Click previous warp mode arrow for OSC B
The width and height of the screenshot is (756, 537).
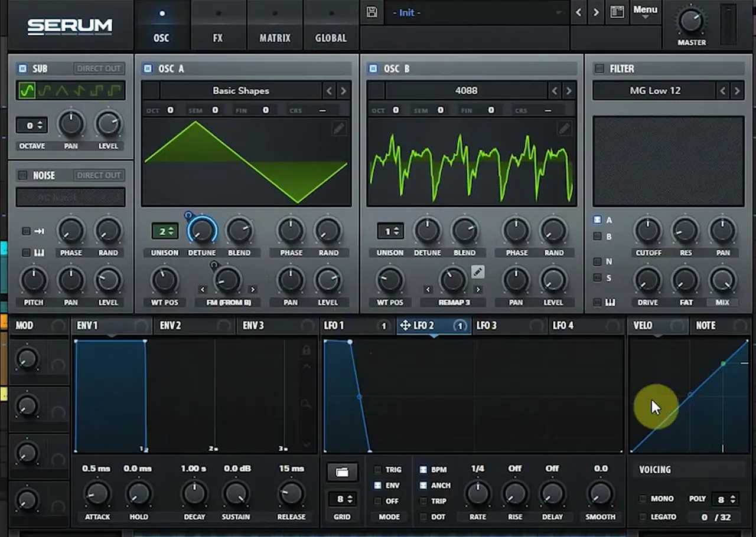[428, 290]
